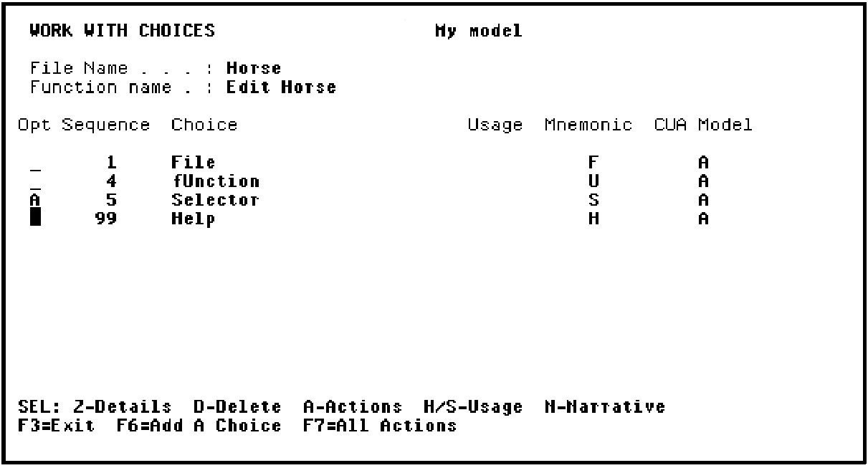Click the A-Actions selection option

pos(353,407)
